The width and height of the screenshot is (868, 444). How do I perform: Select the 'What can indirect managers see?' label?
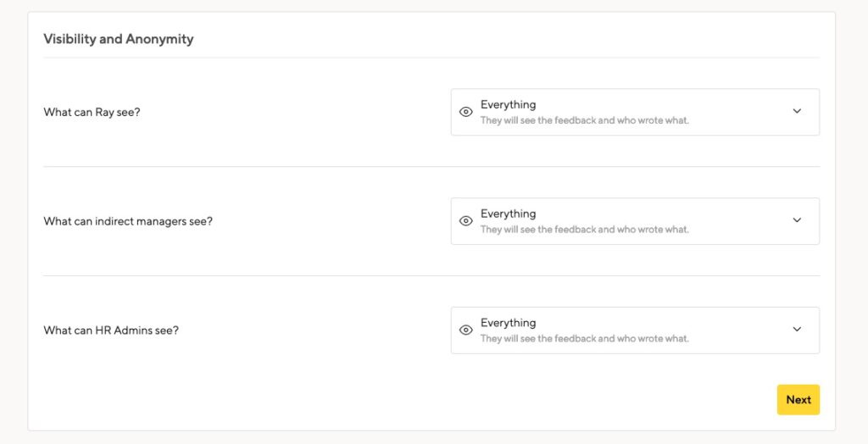pos(128,221)
